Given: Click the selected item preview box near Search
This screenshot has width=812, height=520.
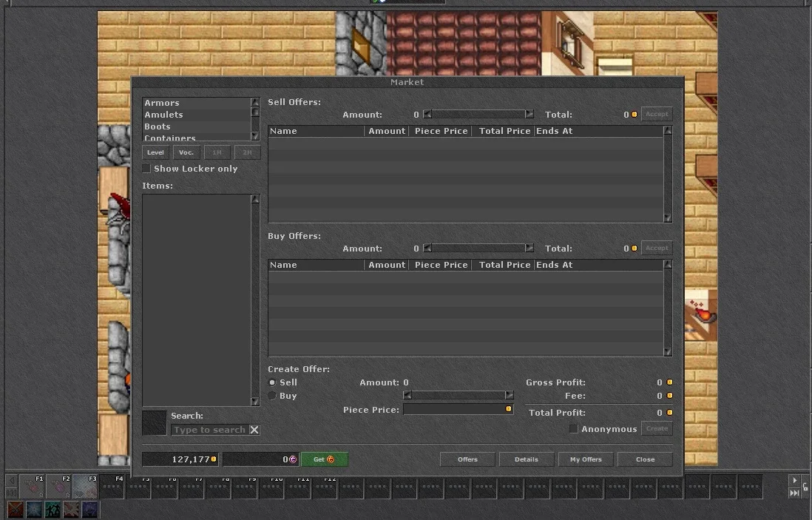Looking at the screenshot, I should coord(155,423).
